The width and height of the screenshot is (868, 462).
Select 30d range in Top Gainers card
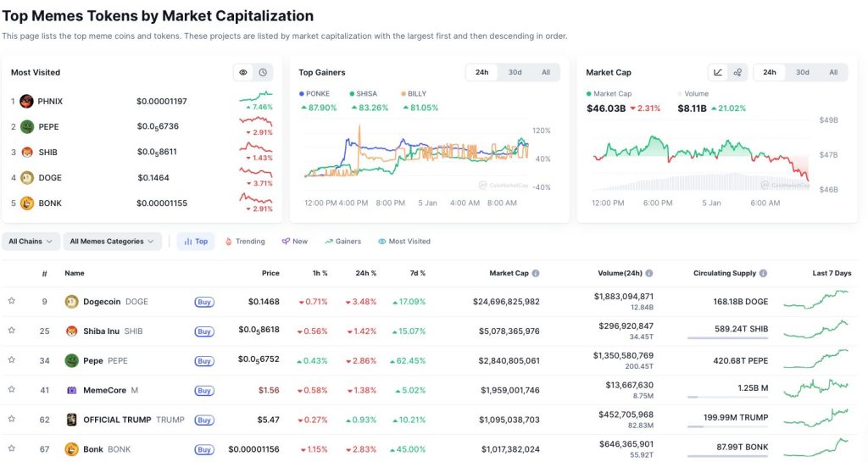515,73
